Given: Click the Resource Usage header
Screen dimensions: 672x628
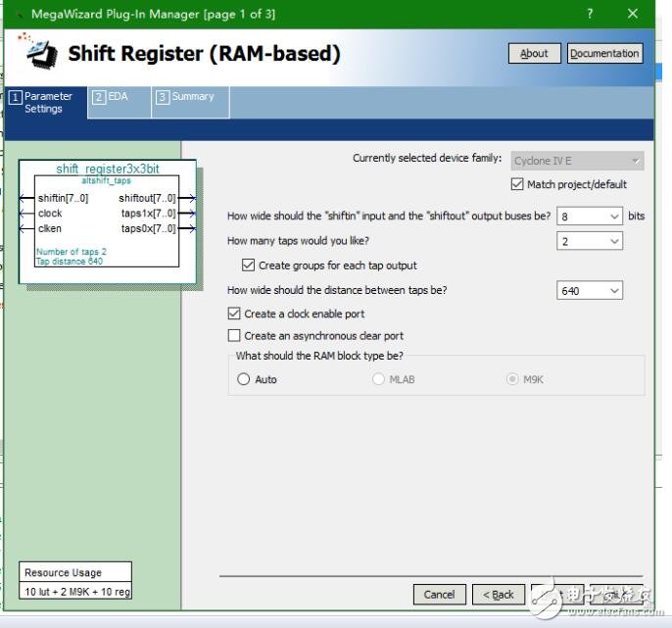Looking at the screenshot, I should click(x=63, y=573).
